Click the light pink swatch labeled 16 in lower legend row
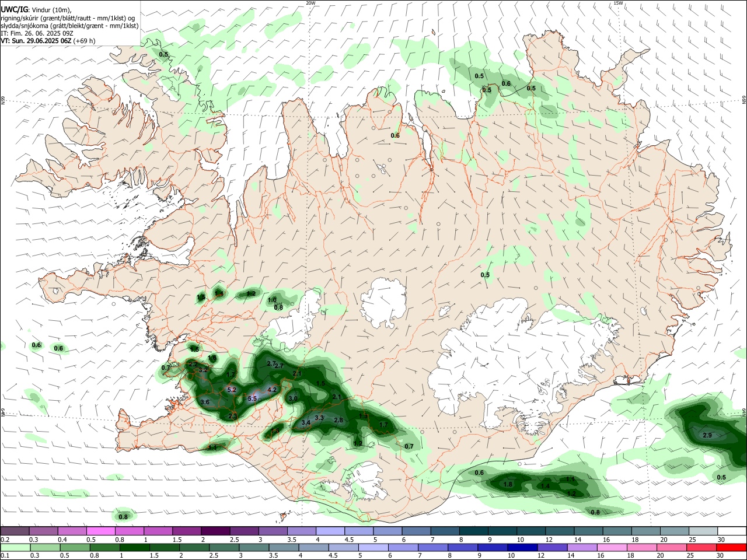This screenshot has width=747, height=560. (612, 547)
